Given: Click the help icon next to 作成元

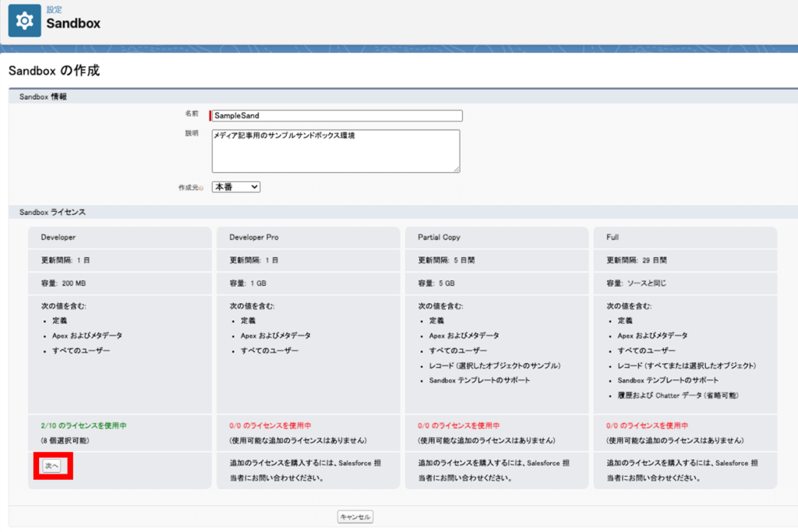Looking at the screenshot, I should 201,186.
